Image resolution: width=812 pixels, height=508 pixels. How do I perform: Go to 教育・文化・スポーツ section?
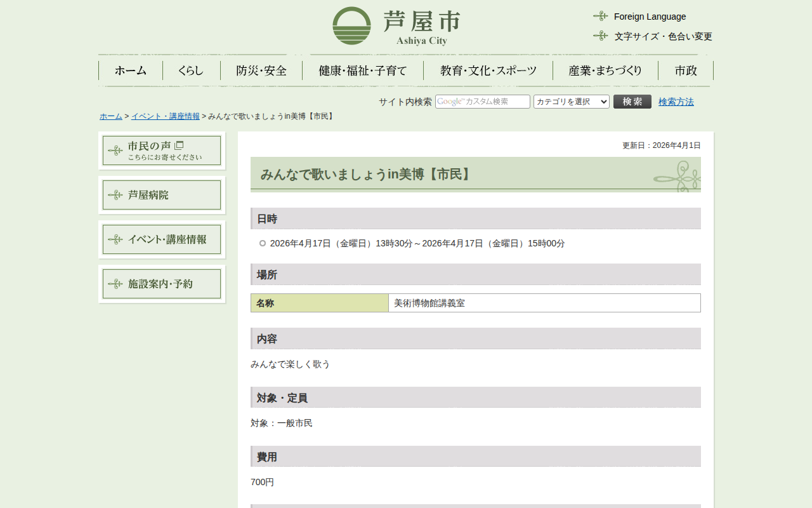click(488, 70)
